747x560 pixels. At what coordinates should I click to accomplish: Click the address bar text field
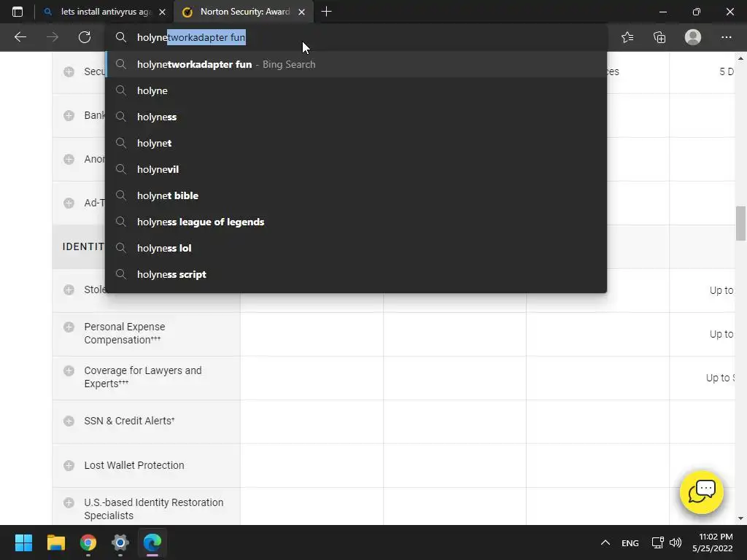[x=357, y=37]
